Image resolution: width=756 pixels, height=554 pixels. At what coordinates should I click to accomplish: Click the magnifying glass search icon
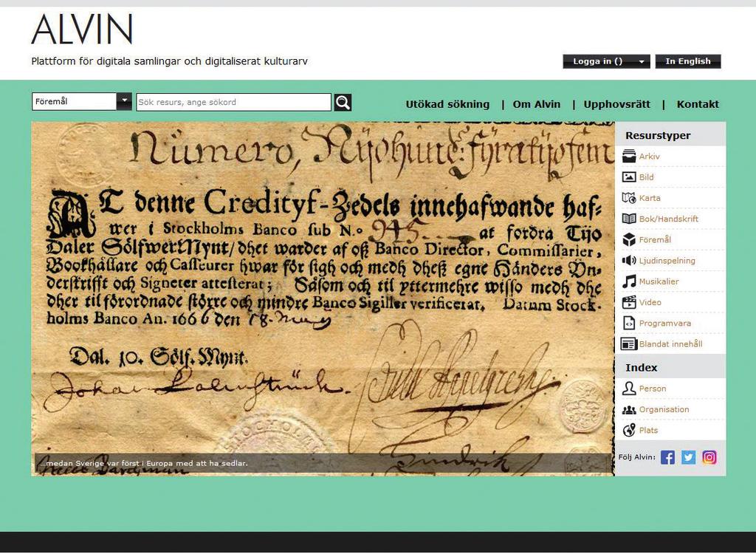tap(343, 103)
